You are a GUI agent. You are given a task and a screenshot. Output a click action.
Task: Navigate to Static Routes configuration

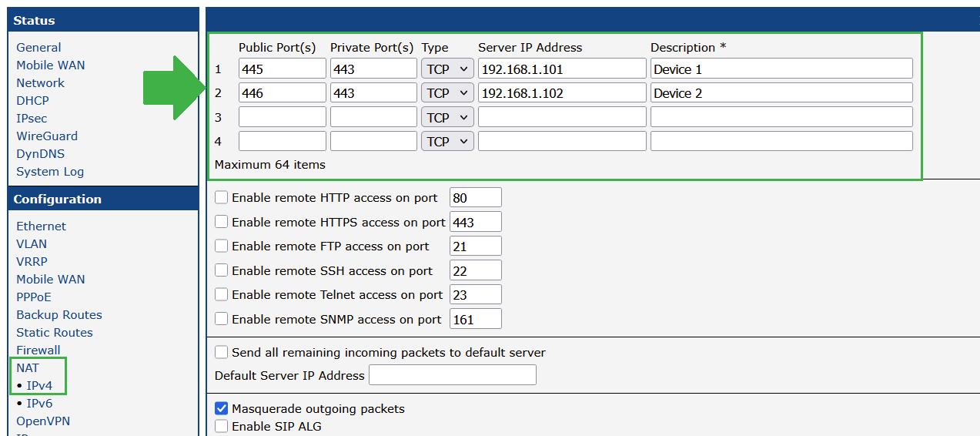tap(55, 333)
